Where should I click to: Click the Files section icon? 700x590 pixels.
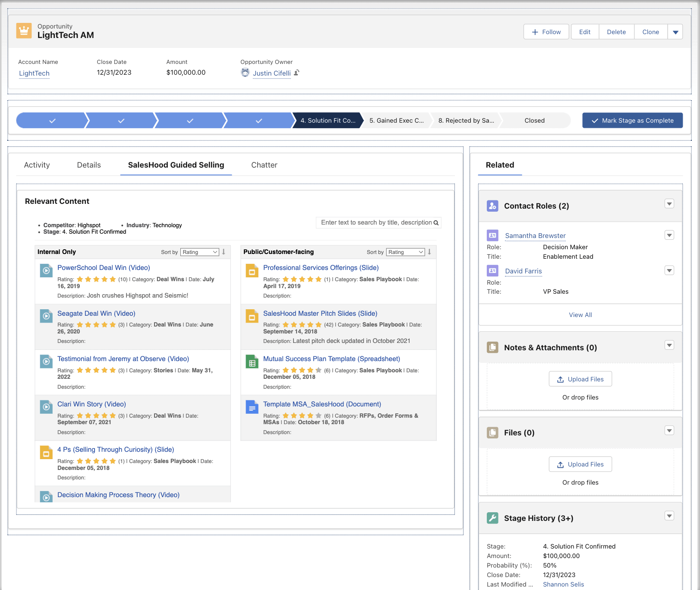(x=492, y=432)
